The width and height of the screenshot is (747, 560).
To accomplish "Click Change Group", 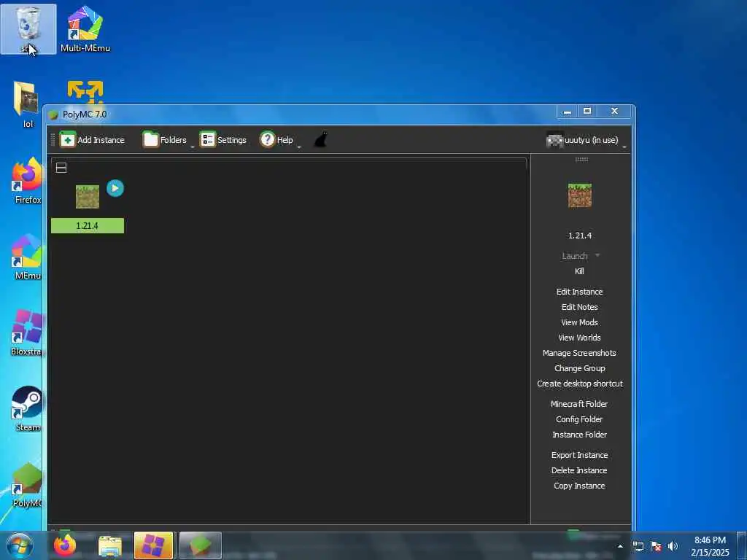I will pos(580,368).
